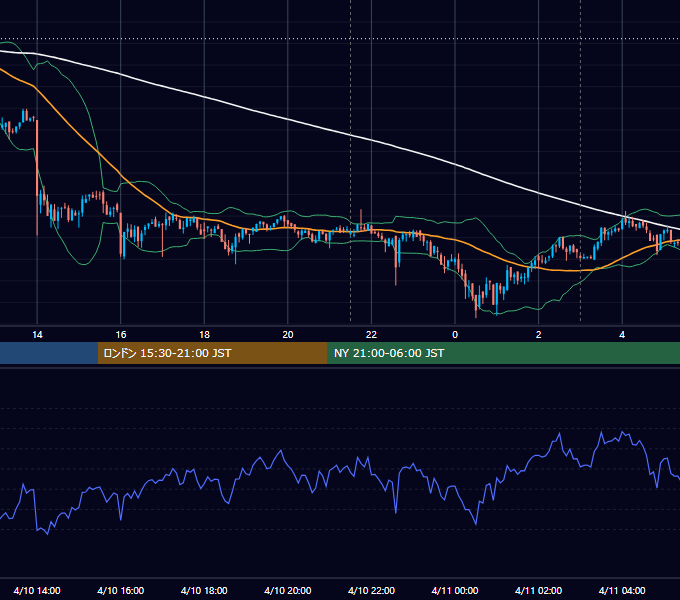Click the 4/11 00:00 date label
Screen dimensions: 680x600
(455, 590)
